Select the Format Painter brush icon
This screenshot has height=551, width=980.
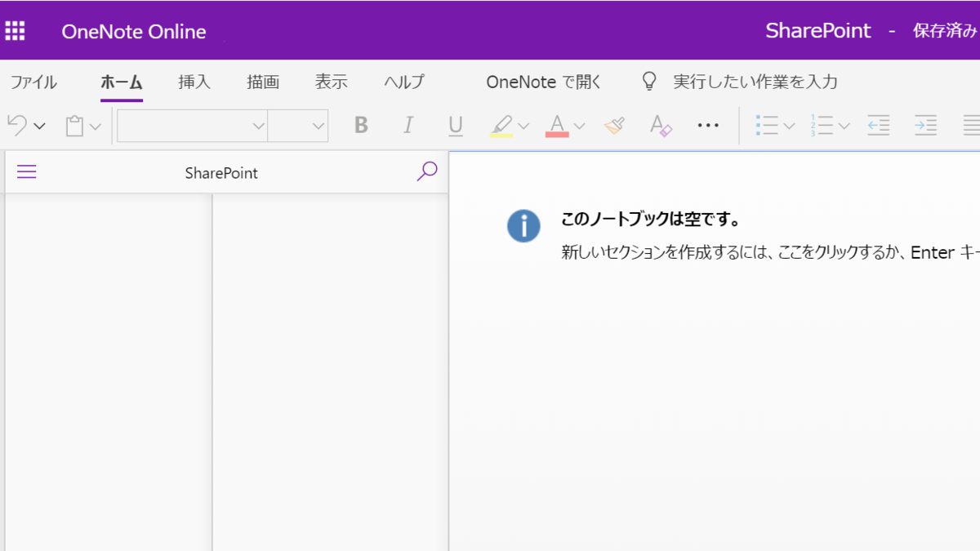[614, 126]
